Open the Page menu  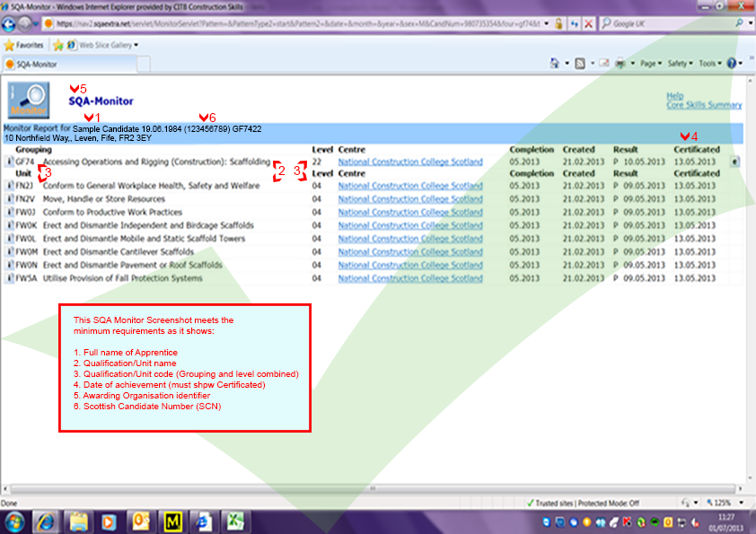(651, 63)
